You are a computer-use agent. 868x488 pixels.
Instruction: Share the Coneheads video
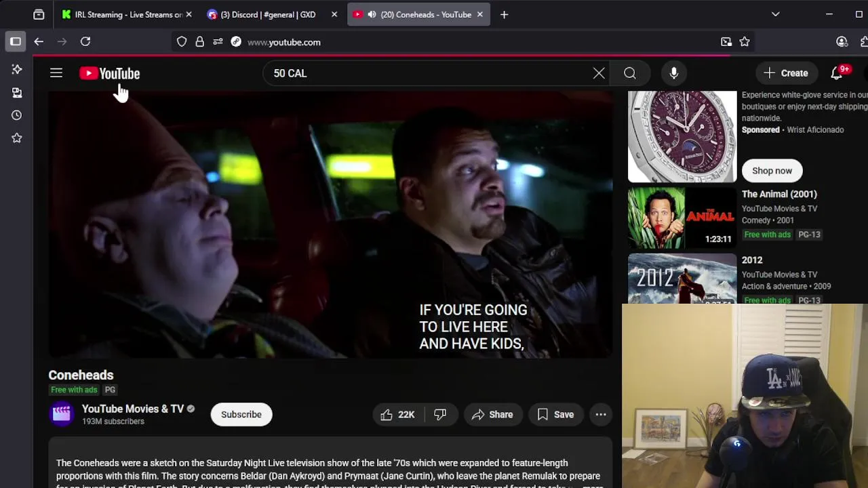pos(492,415)
